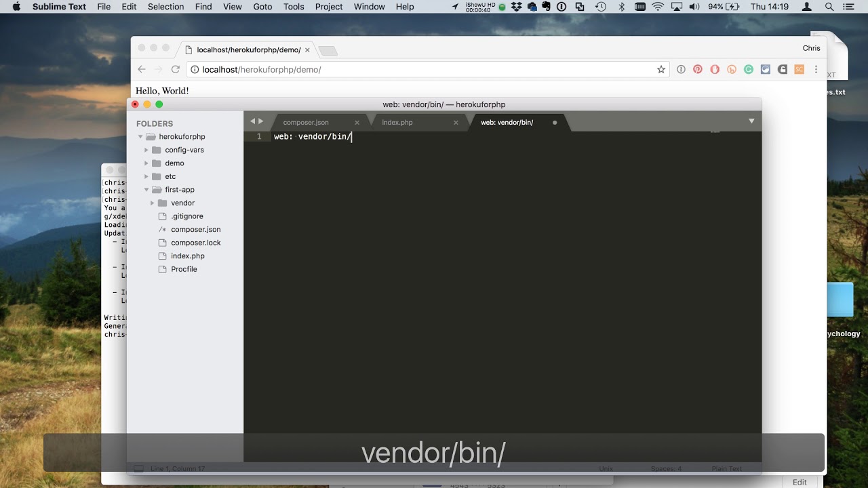Bookmark page with the star icon
The height and width of the screenshot is (488, 868).
661,69
